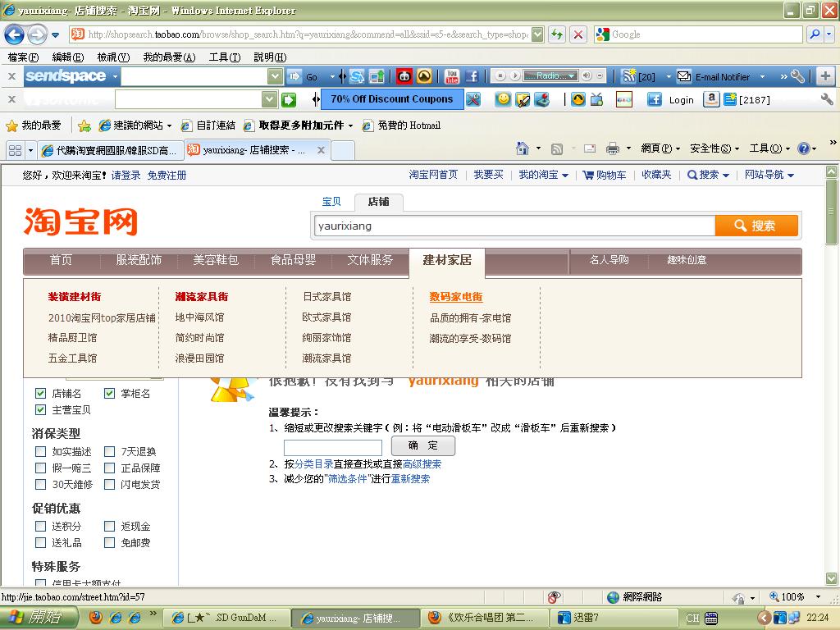Click the Skype icon in sendspace toolbar
Image resolution: width=840 pixels, height=630 pixels.
[357, 76]
